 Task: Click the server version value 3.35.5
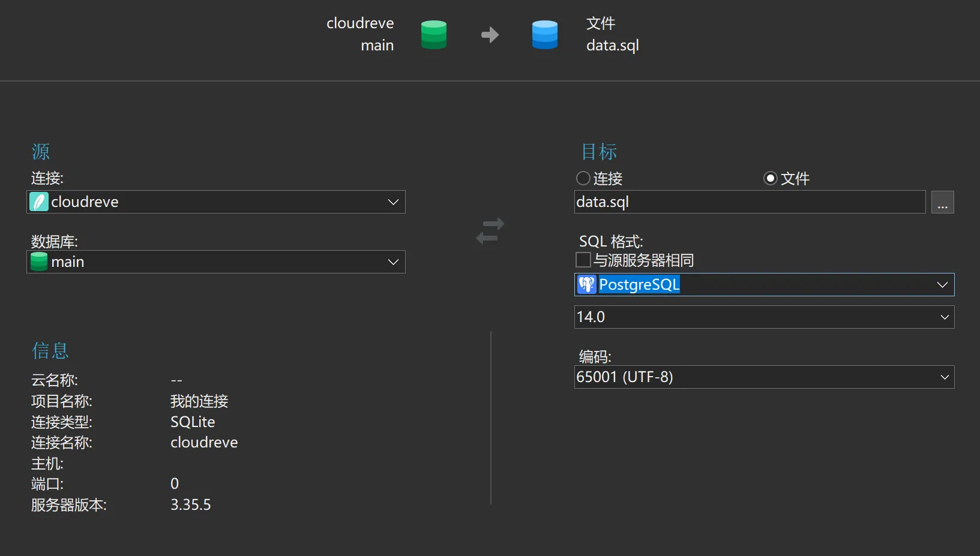[191, 505]
